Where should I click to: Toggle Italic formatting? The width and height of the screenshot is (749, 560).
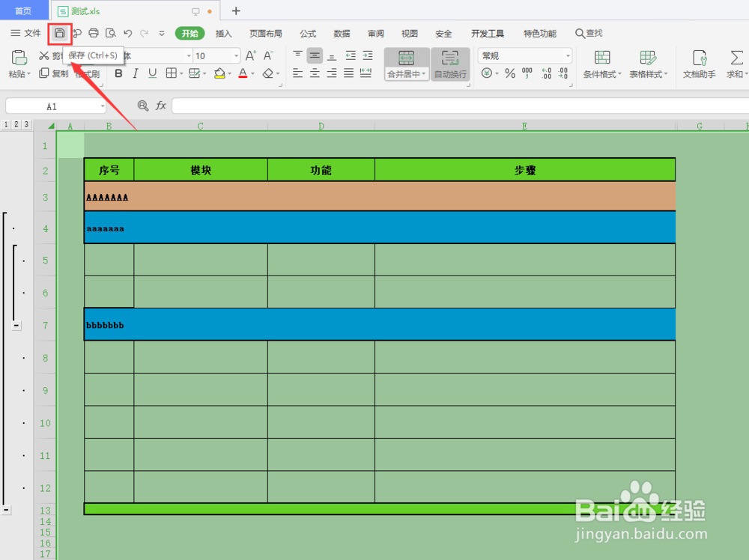[x=136, y=73]
